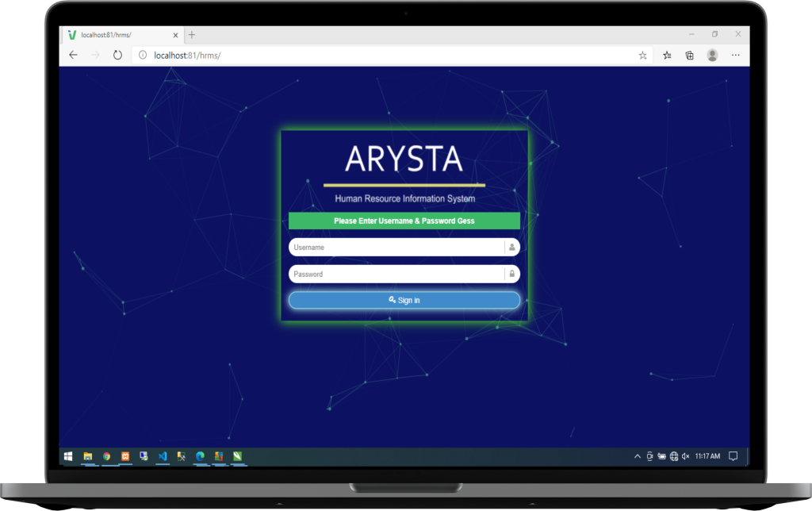
Task: Click the muted volume icon in tray
Action: pyautogui.click(x=686, y=456)
